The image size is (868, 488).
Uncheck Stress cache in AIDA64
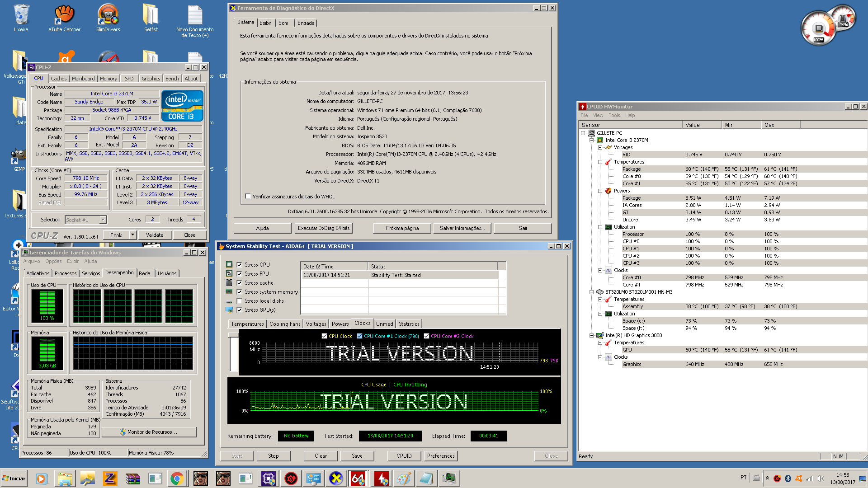pos(239,283)
